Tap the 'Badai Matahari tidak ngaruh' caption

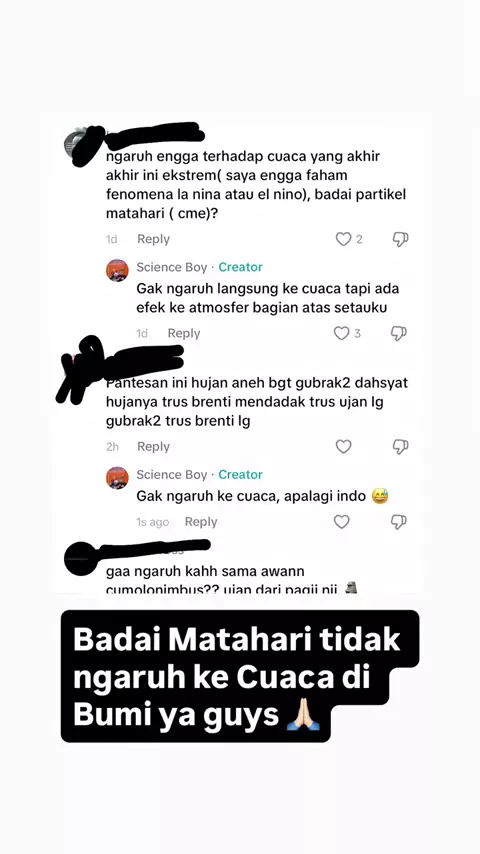(x=240, y=676)
